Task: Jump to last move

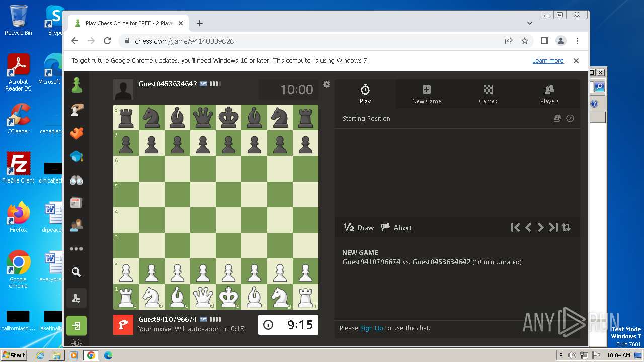Action: (x=553, y=227)
